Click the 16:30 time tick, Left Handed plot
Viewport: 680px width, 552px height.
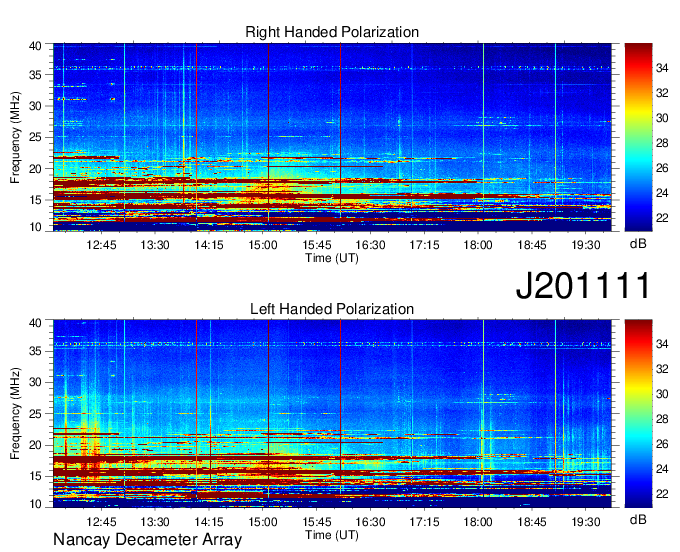click(370, 522)
